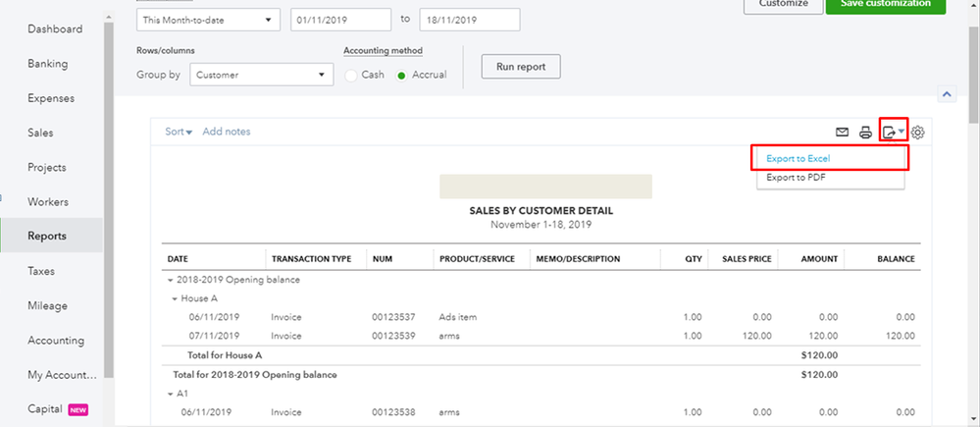Open the report period dropdown
Screen dimensions: 980x427
[x=208, y=19]
